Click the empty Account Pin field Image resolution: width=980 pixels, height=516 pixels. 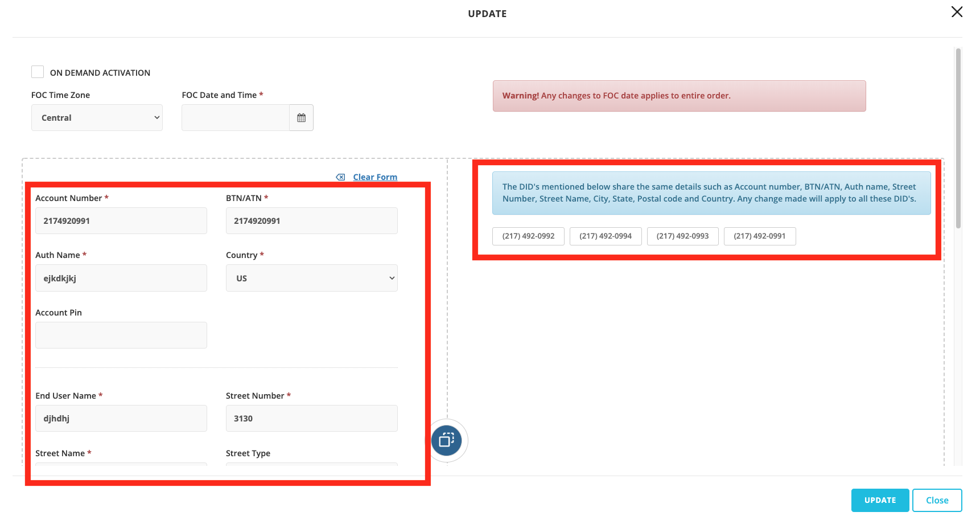coord(121,335)
